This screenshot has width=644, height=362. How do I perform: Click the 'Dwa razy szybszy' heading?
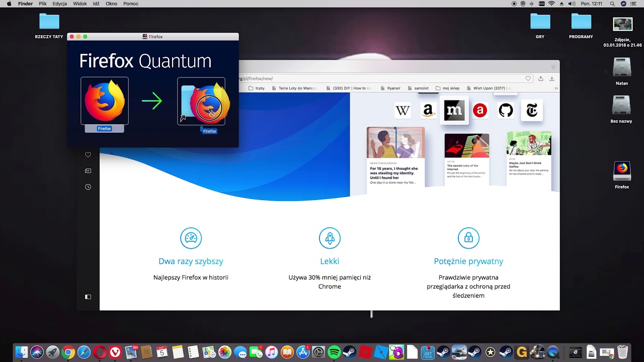pyautogui.click(x=191, y=261)
